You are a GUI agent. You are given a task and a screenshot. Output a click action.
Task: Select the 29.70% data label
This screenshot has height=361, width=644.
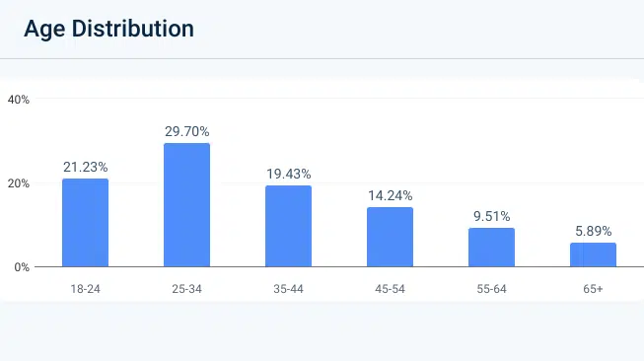click(186, 131)
